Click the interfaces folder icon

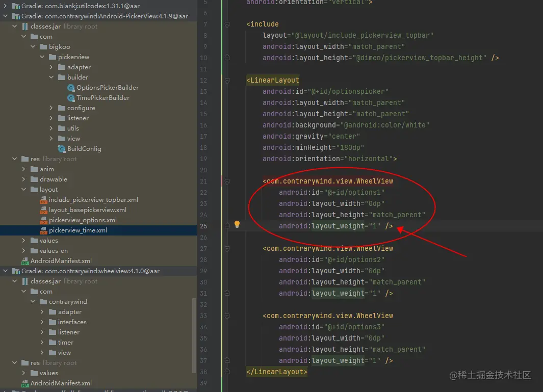coord(53,322)
